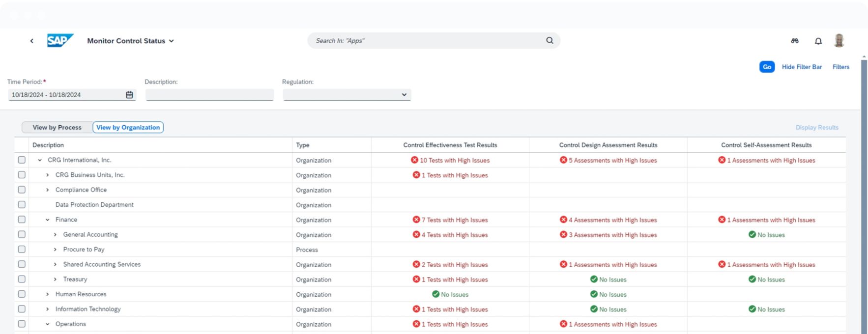Open the Time Period calendar picker
Viewport: 868px width, 334px height.
pos(129,95)
